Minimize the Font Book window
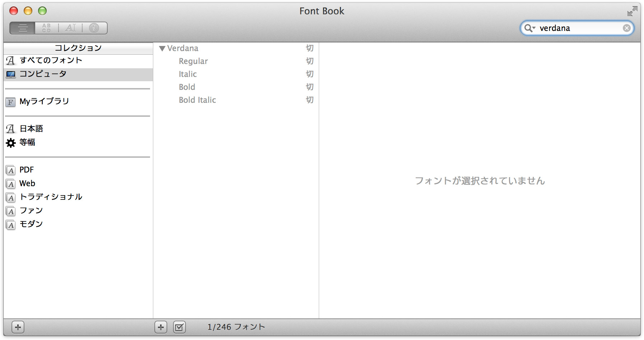The image size is (644, 340). (x=28, y=11)
